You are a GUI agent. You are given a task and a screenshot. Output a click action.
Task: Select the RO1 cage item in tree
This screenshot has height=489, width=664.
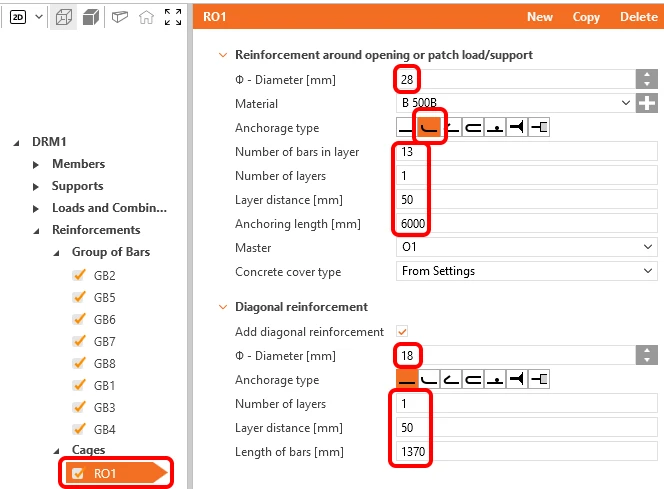pyautogui.click(x=116, y=473)
